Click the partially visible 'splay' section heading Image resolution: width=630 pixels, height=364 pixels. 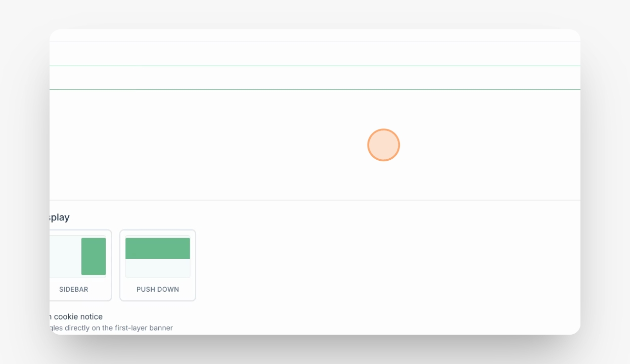pos(60,217)
